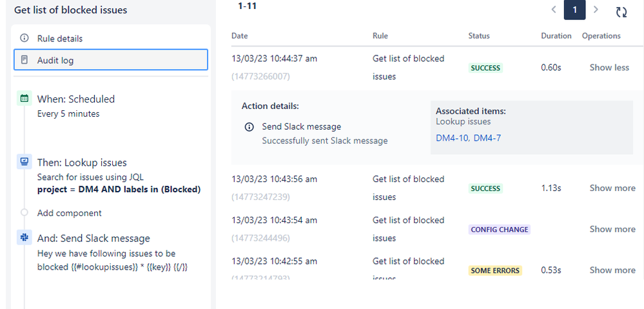This screenshot has width=644, height=309.
Task: Click the Audit log document icon
Action: click(x=24, y=60)
